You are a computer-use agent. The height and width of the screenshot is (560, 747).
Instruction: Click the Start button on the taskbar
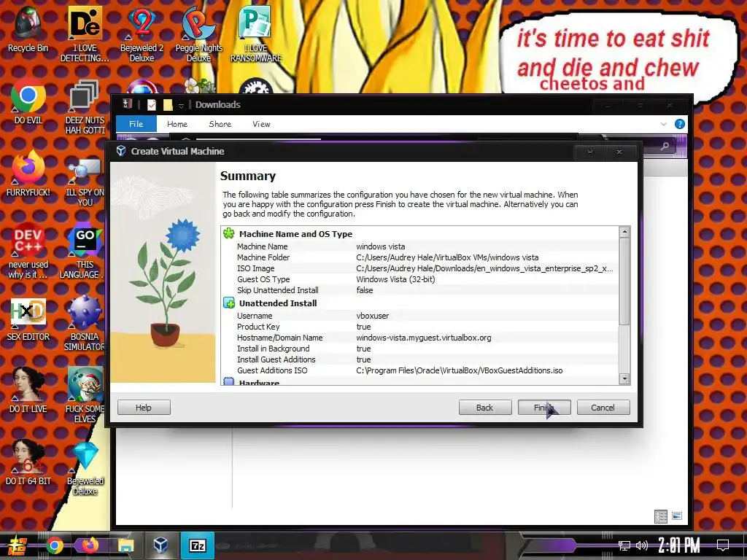18,545
